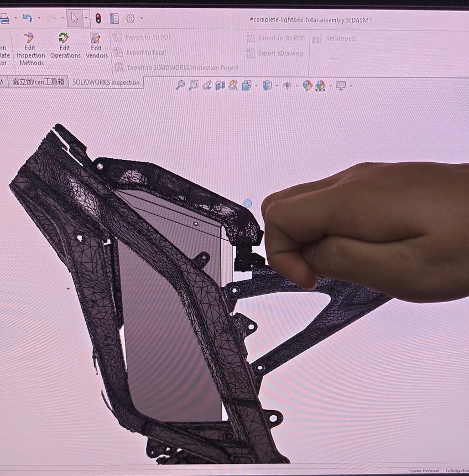Click the Previous View icon

click(207, 86)
